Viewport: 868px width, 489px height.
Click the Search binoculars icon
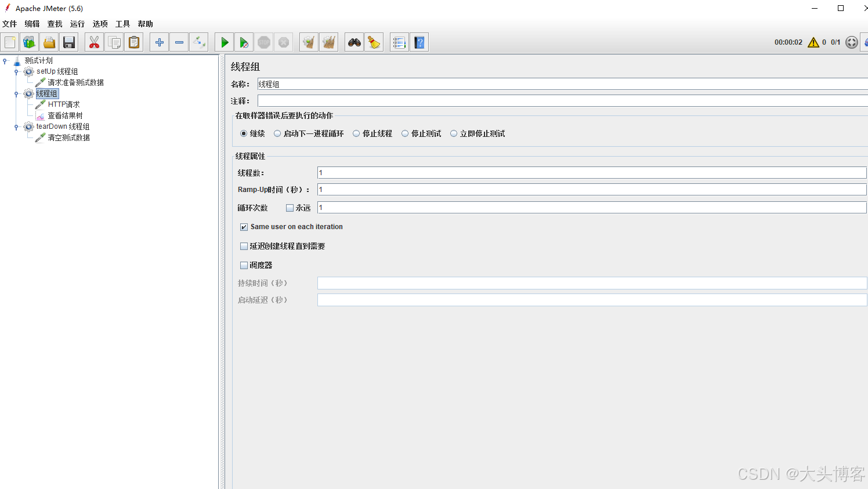355,42
